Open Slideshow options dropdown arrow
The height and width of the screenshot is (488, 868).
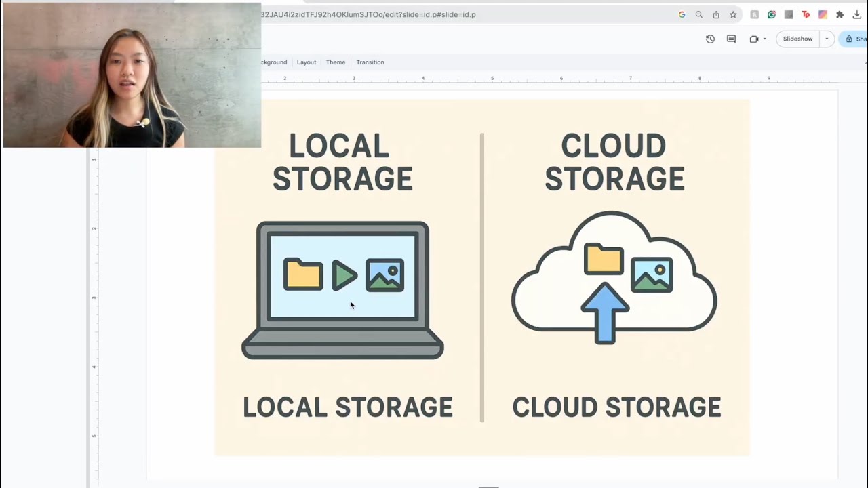(827, 39)
